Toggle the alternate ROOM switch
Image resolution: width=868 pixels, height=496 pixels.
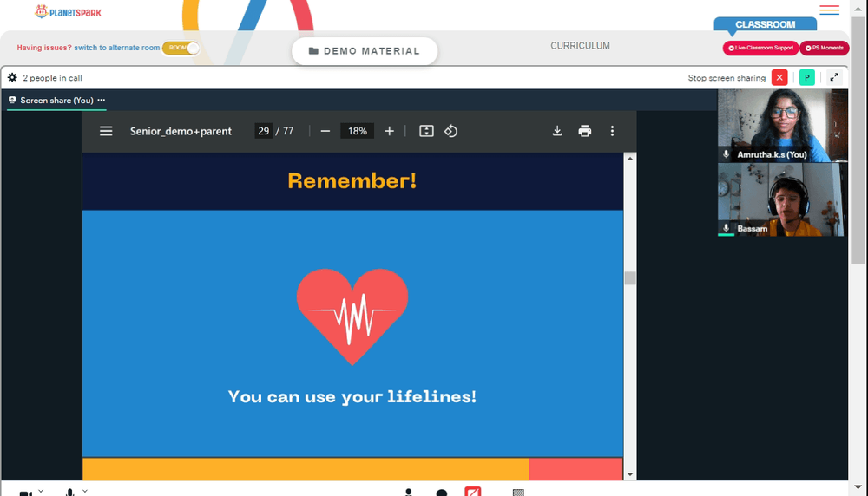[x=181, y=48]
